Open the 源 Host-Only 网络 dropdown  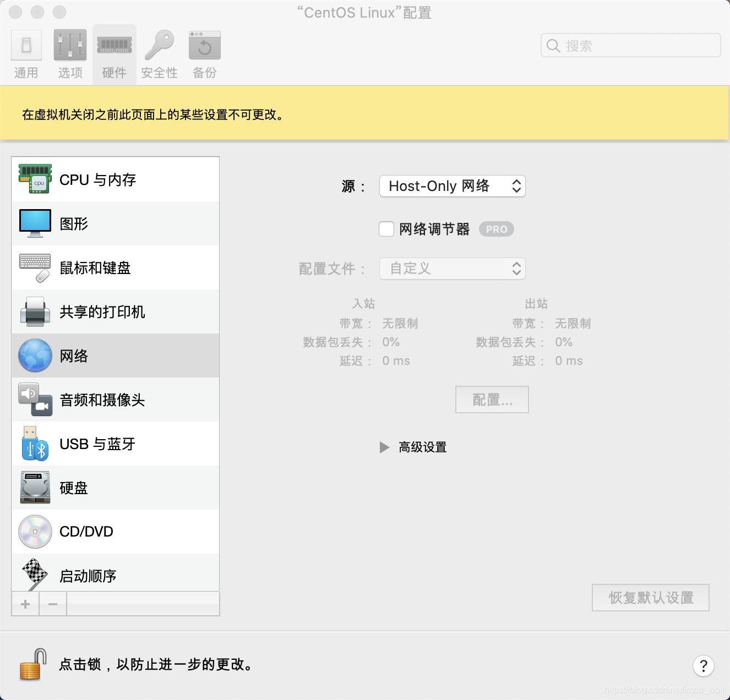pos(453,186)
